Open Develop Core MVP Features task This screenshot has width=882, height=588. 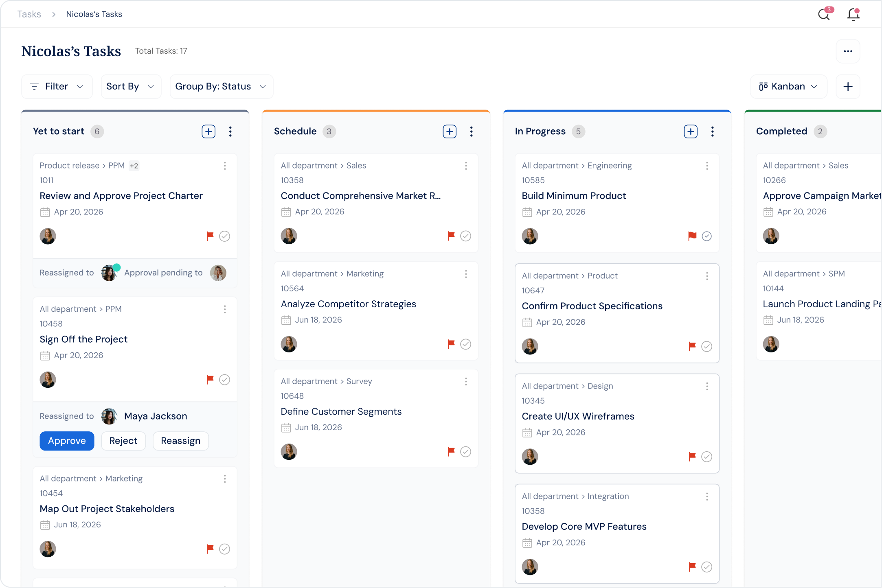(x=584, y=527)
